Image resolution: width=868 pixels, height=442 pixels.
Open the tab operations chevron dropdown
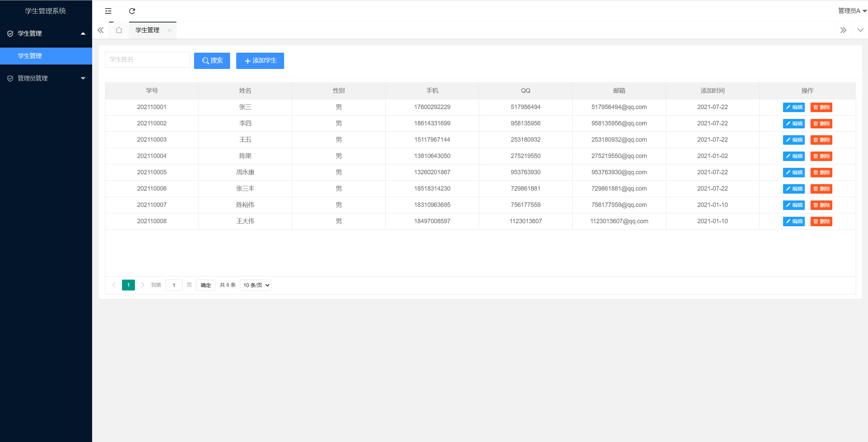coord(860,30)
